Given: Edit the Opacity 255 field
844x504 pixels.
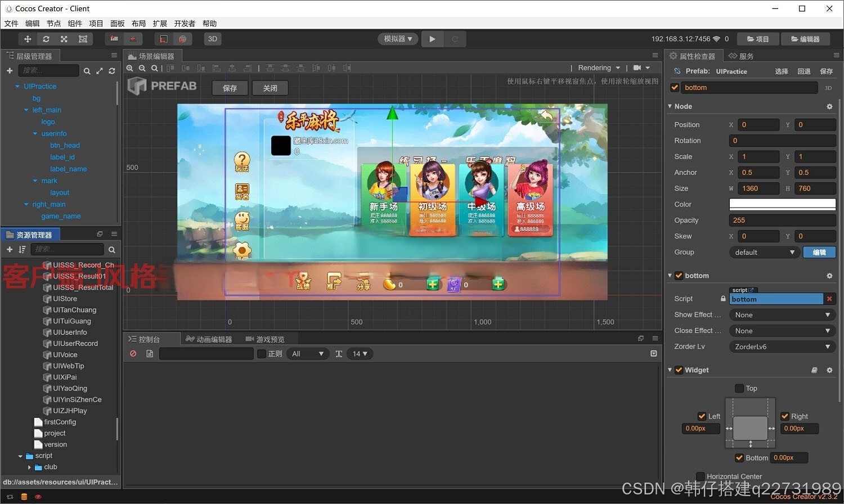Looking at the screenshot, I should click(782, 220).
